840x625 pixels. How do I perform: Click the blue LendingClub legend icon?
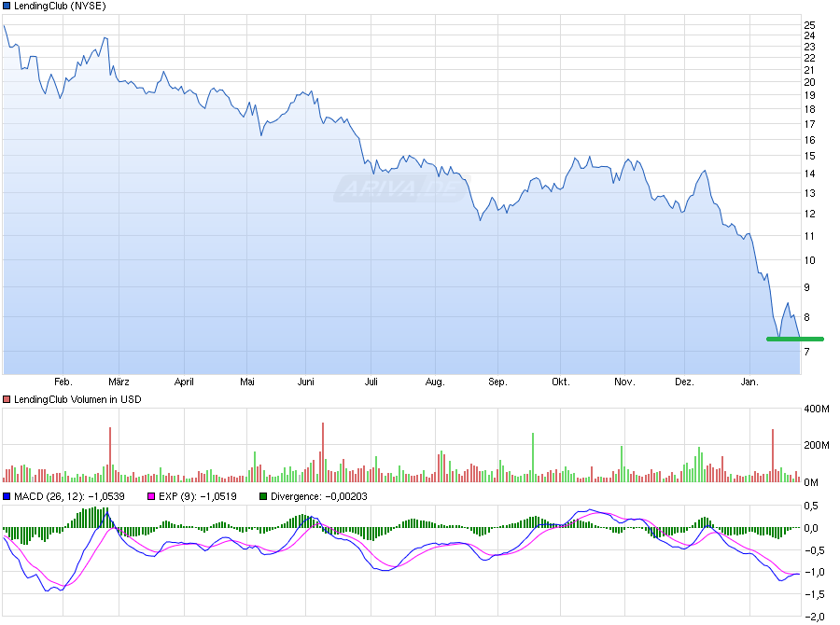click(x=7, y=7)
